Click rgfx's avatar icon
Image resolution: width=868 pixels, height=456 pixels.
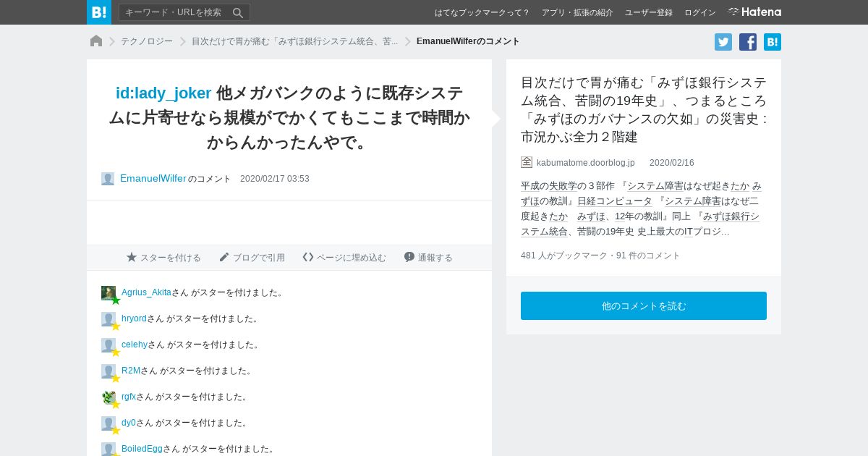coord(109,397)
